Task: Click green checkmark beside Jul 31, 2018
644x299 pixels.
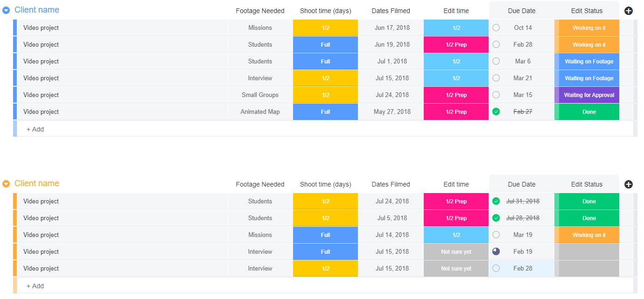Action: pos(496,201)
